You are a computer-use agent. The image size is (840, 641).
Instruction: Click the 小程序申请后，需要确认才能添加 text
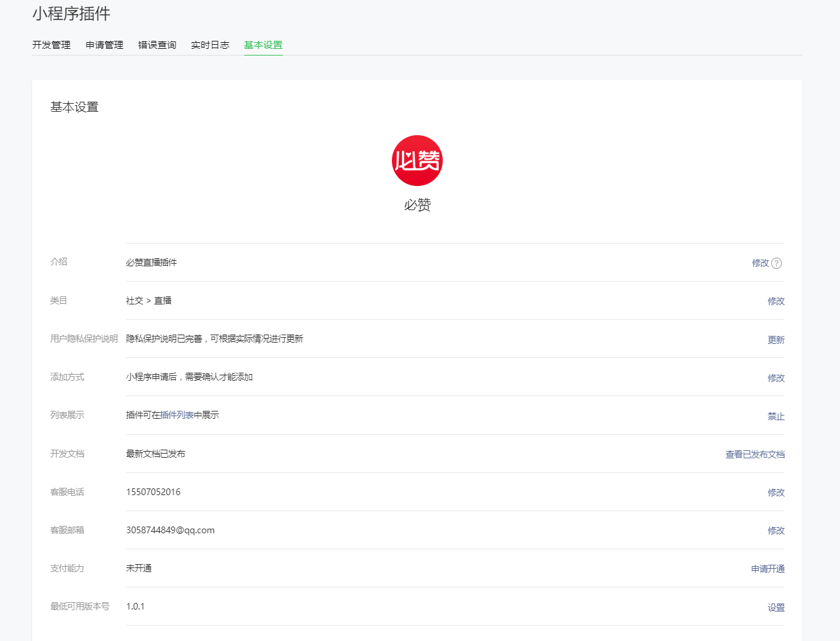189,377
